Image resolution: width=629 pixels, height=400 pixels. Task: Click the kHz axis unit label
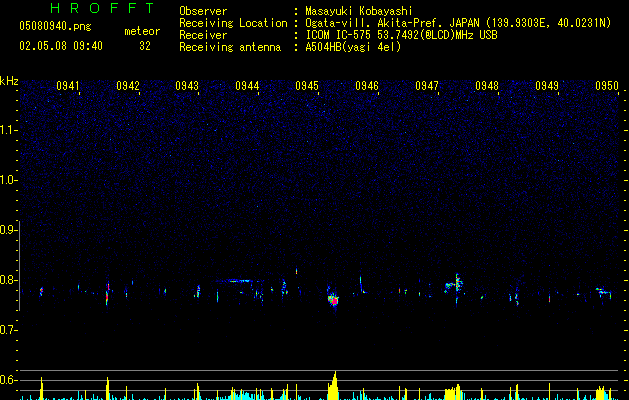click(9, 81)
